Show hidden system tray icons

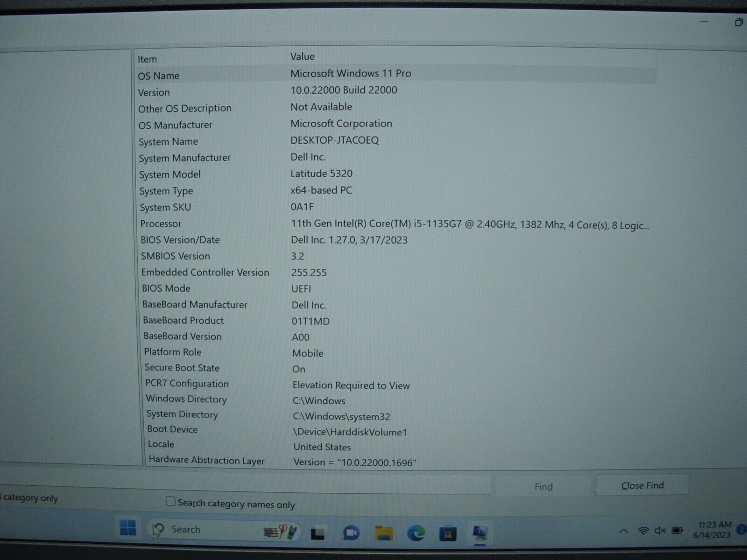[x=623, y=531]
